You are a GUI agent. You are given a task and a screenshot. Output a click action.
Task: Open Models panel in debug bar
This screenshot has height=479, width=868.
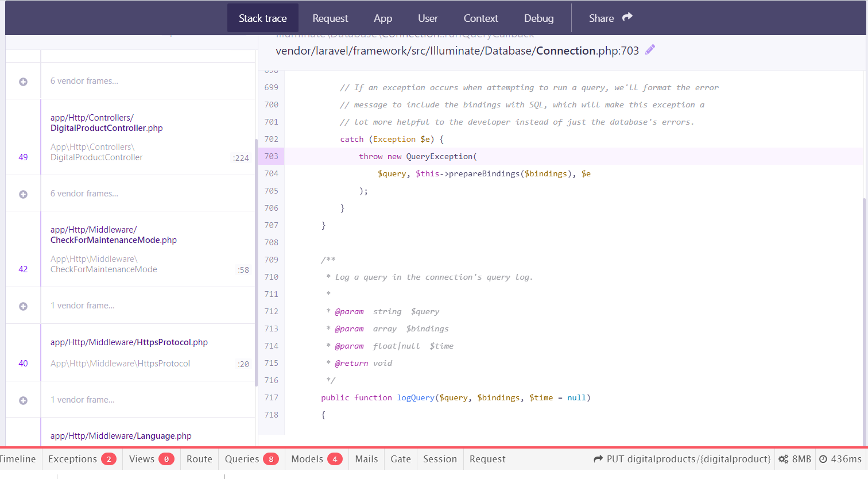click(x=317, y=459)
